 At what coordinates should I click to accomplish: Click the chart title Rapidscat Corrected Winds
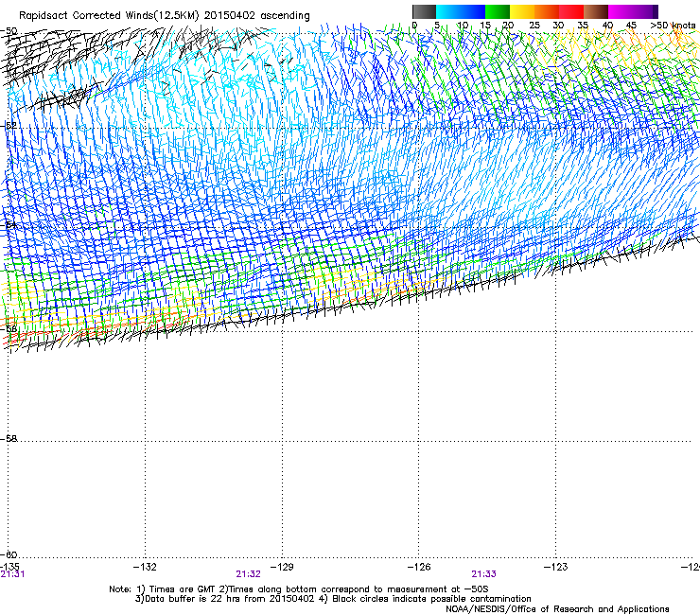165,16
